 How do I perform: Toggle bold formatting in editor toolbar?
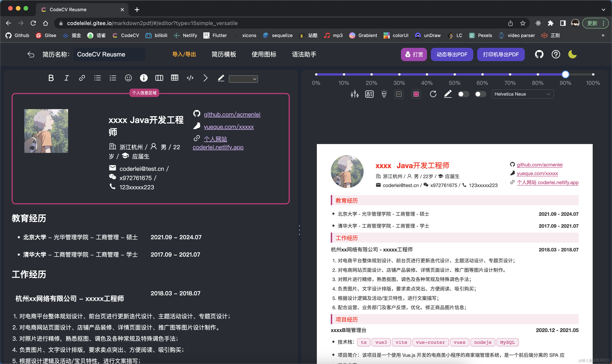(x=51, y=78)
